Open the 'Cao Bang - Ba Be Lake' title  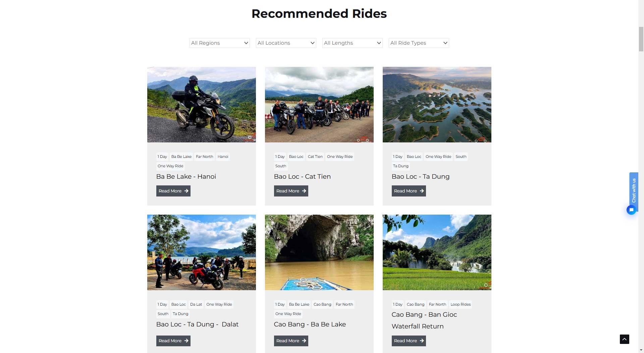[x=310, y=324]
